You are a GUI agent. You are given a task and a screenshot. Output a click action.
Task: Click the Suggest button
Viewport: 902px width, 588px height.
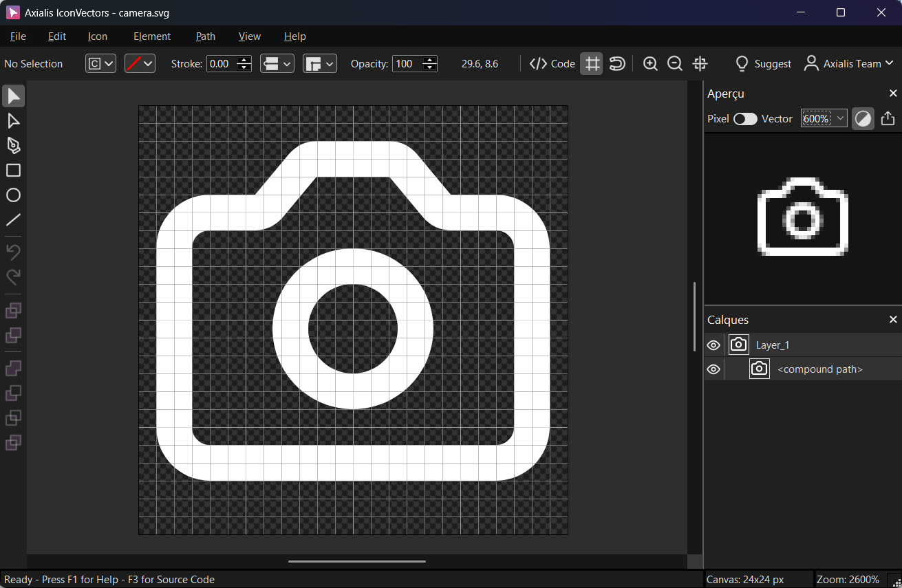763,64
